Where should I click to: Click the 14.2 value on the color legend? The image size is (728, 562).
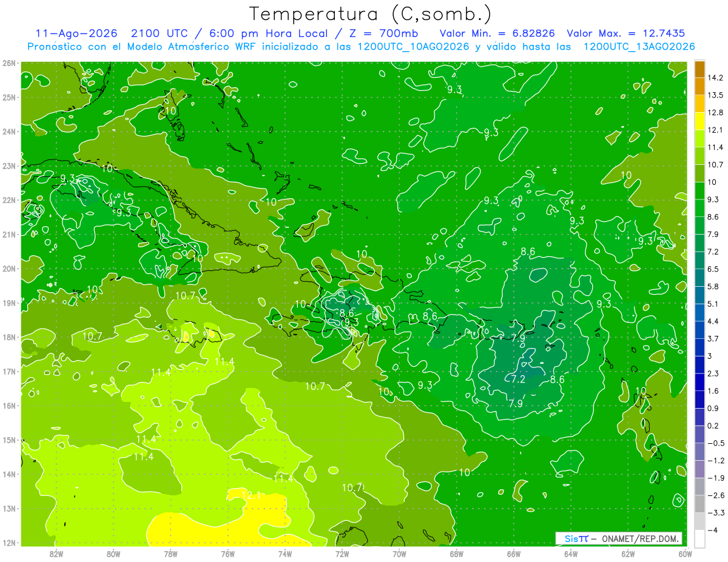coord(714,78)
